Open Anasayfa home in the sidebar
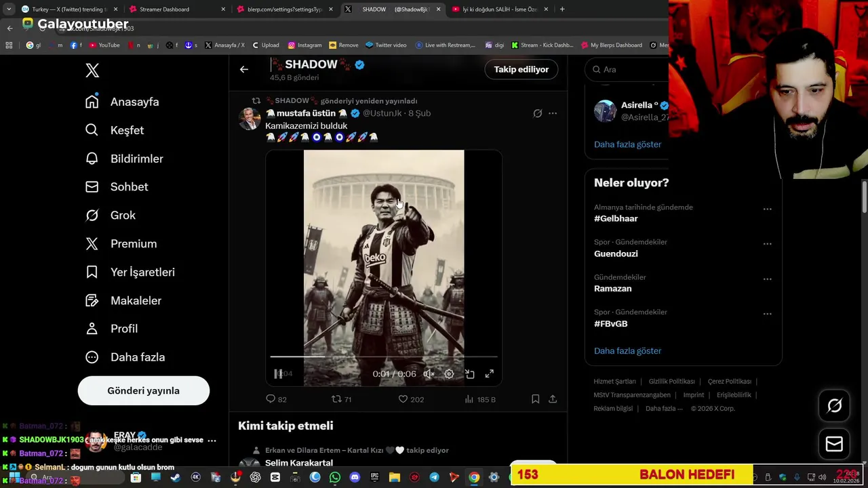 click(122, 102)
